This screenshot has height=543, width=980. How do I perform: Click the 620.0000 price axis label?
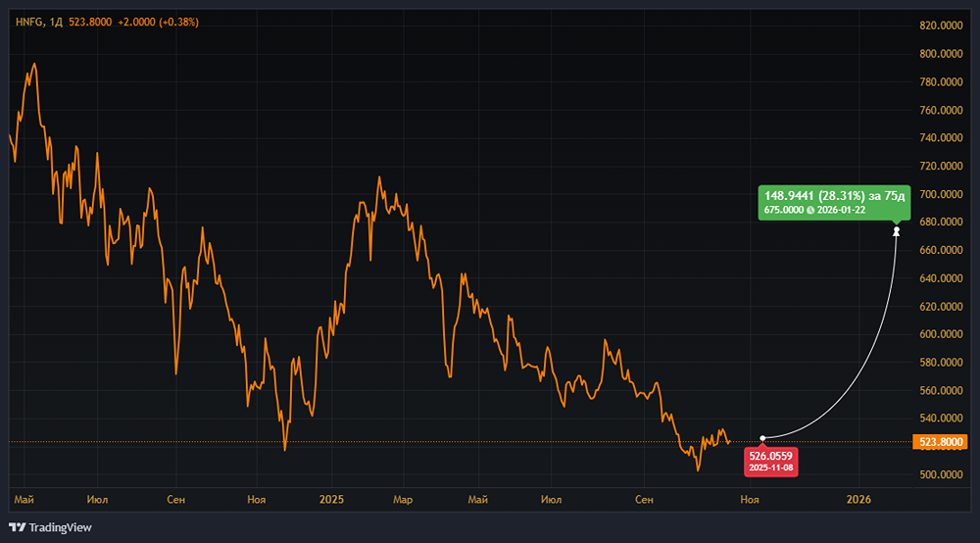click(x=941, y=306)
